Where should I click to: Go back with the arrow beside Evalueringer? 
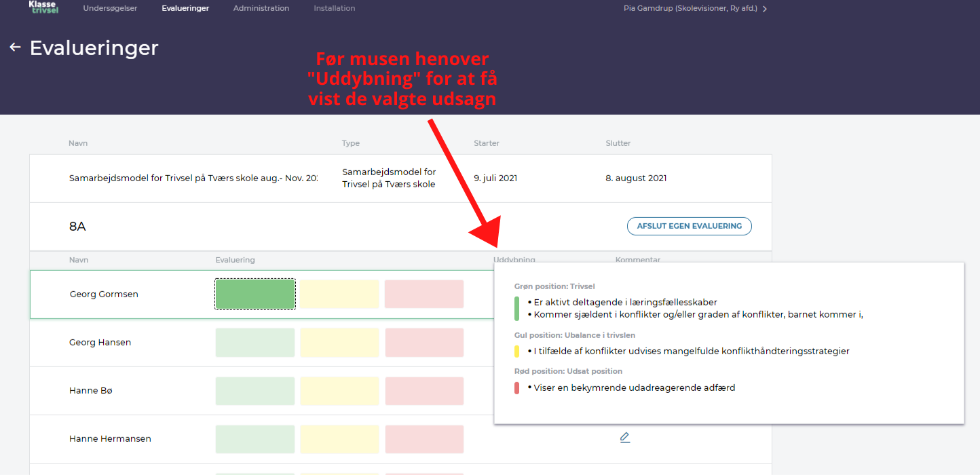[15, 47]
